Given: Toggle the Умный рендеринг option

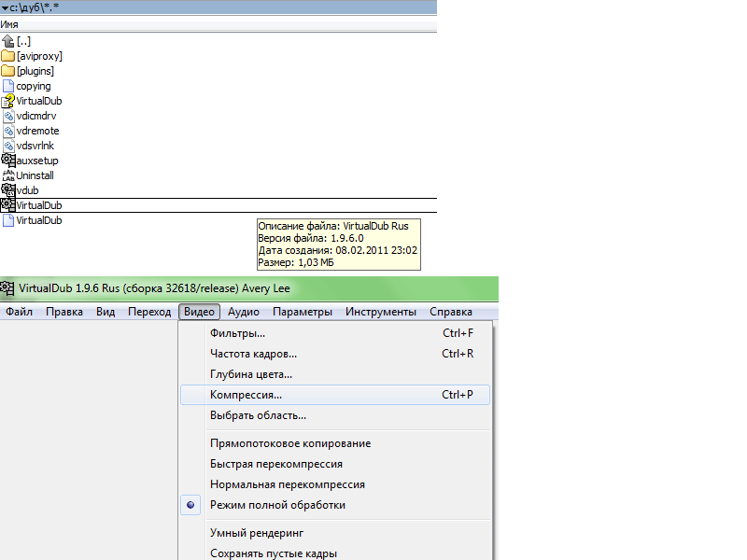Looking at the screenshot, I should pyautogui.click(x=257, y=533).
